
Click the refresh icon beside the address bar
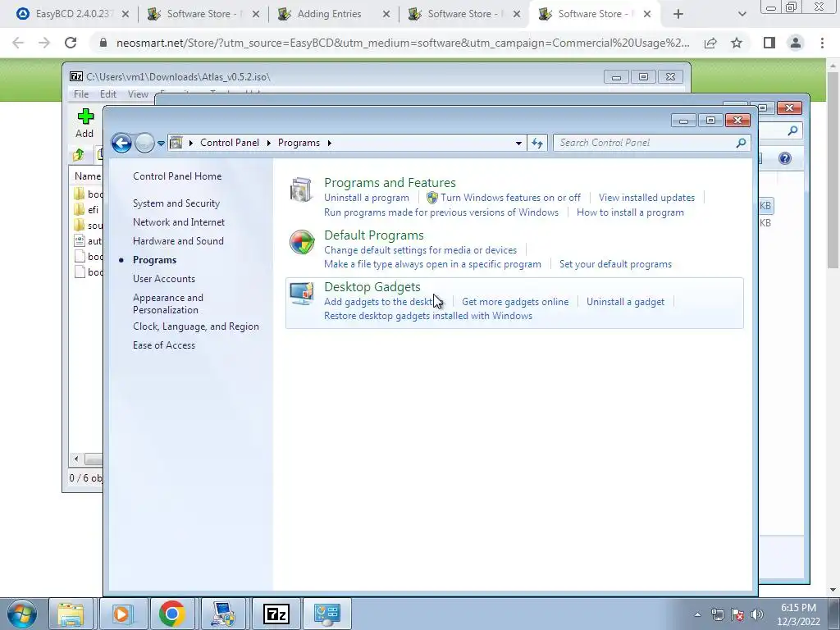click(537, 143)
